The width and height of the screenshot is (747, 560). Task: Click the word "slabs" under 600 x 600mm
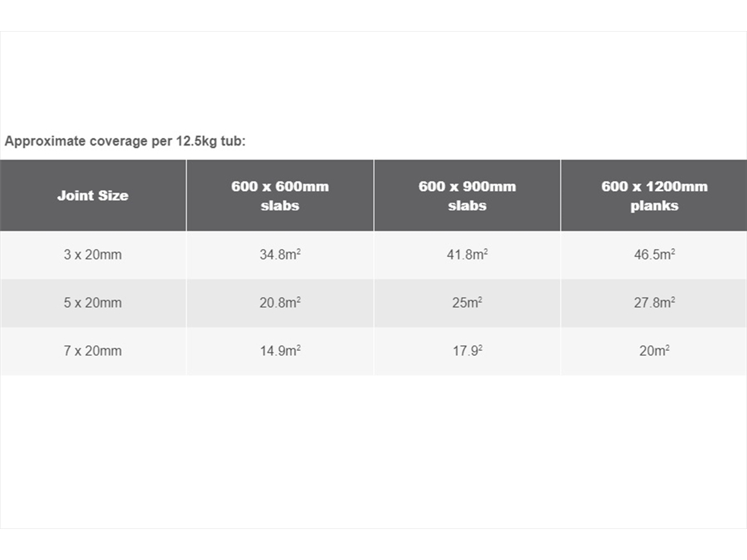click(280, 206)
